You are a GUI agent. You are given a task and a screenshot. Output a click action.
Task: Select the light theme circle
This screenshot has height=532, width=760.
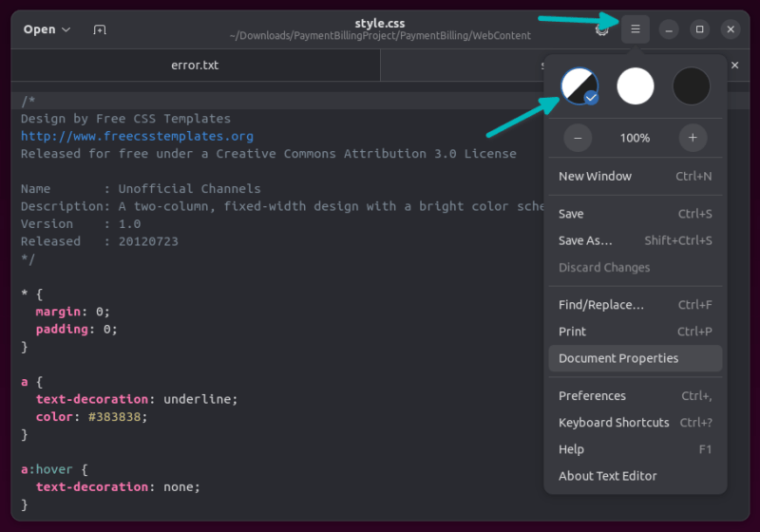(636, 86)
